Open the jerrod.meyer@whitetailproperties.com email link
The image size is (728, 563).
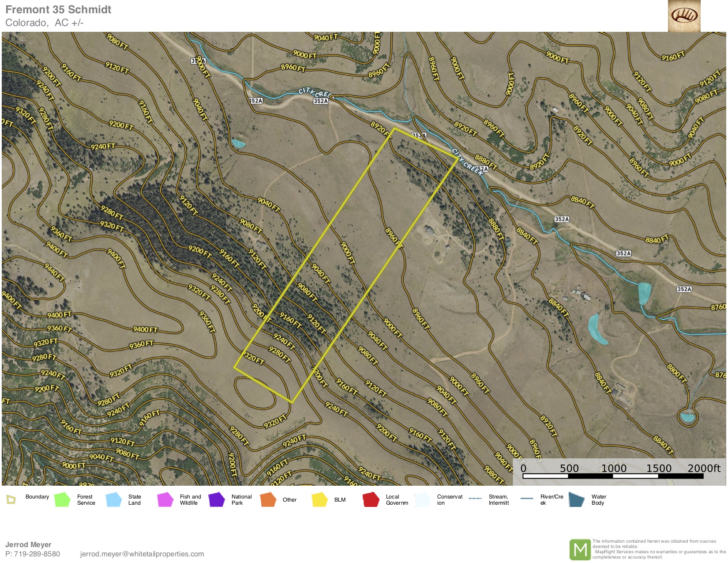142,554
